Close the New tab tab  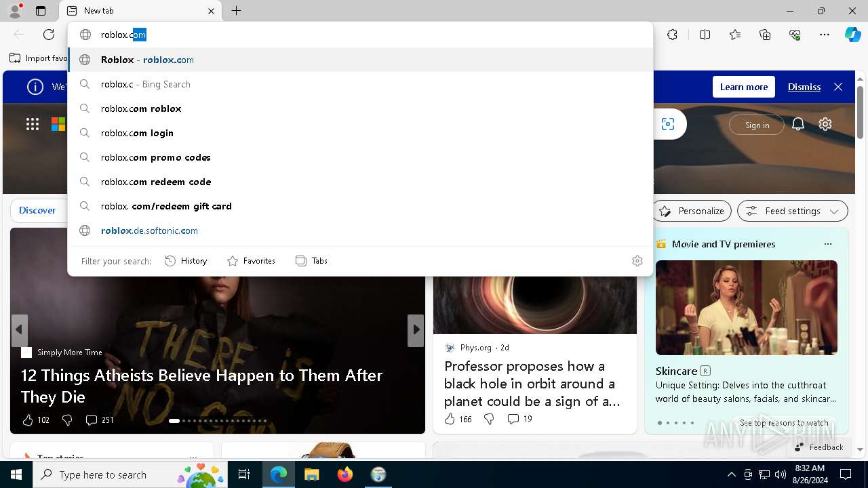pyautogui.click(x=211, y=11)
